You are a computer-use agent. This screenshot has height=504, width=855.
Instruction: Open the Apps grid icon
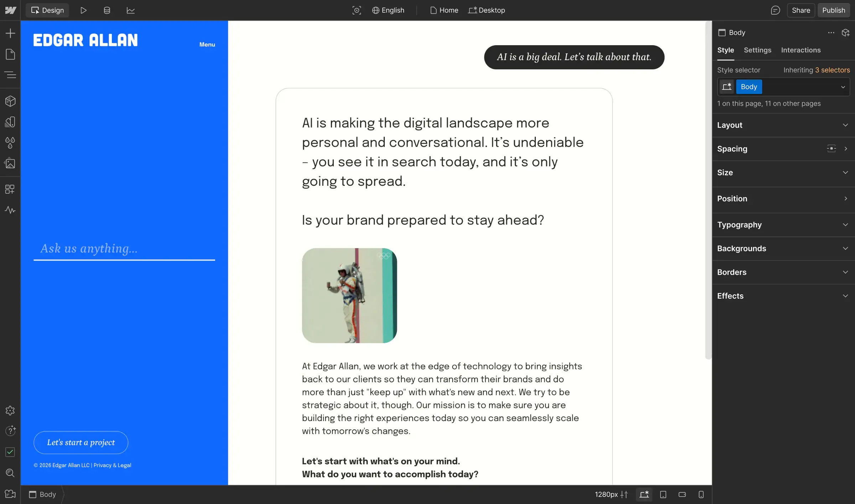click(10, 189)
